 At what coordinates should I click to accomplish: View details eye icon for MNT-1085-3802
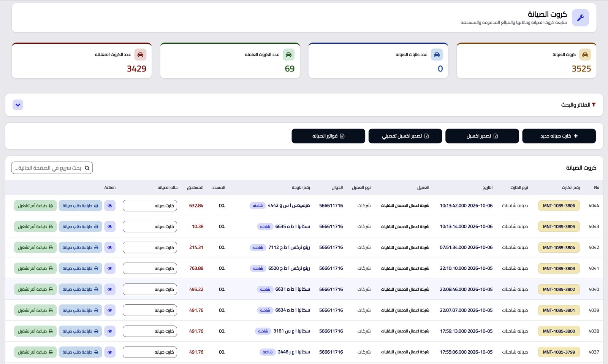[110, 289]
